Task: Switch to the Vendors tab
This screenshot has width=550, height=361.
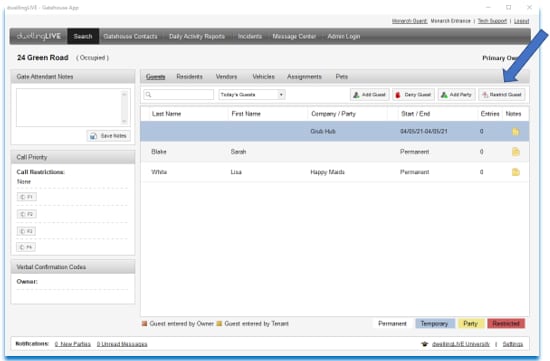Action: (226, 77)
